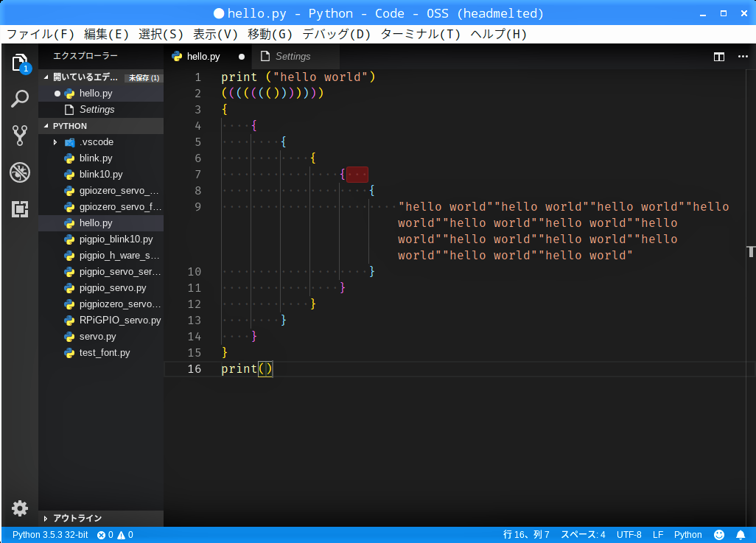Screen dimensions: 756x543
Task: Open the ヘルプ(H) menu
Action: [499, 34]
